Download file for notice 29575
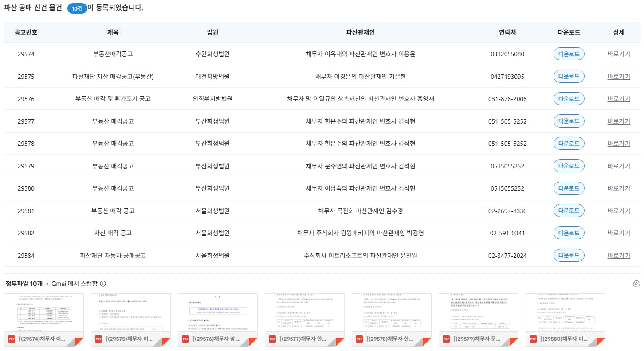The image size is (644, 351). (x=569, y=76)
